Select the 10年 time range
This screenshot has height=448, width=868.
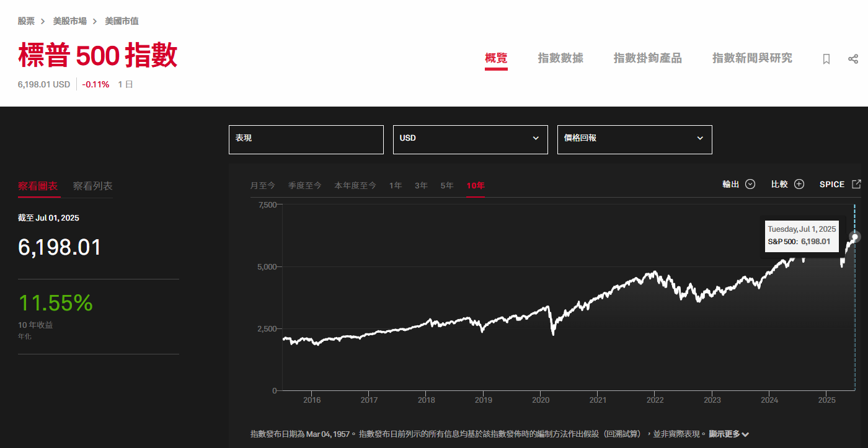[x=476, y=185]
